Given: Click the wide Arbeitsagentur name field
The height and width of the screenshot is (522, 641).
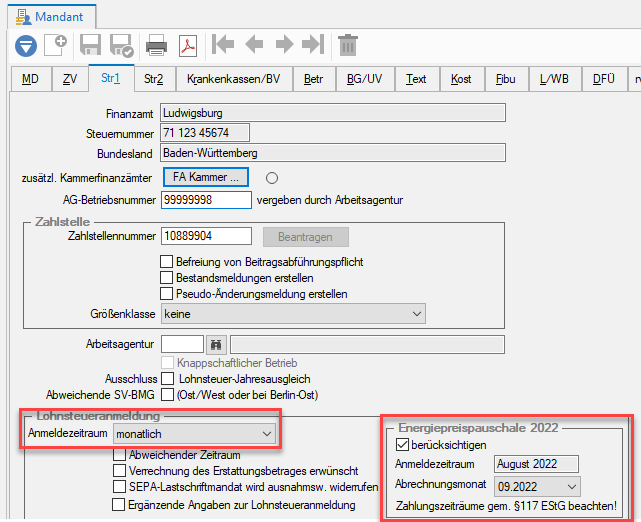Looking at the screenshot, I should pos(368,345).
